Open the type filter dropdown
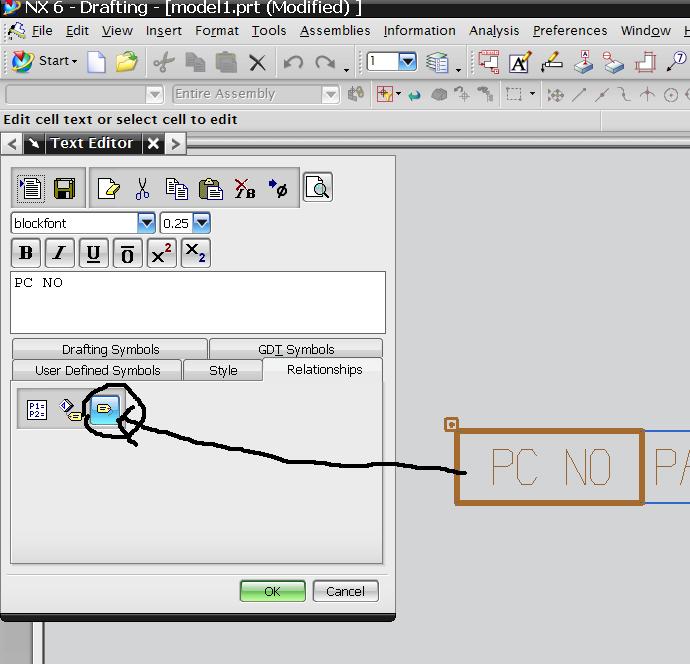 [154, 94]
